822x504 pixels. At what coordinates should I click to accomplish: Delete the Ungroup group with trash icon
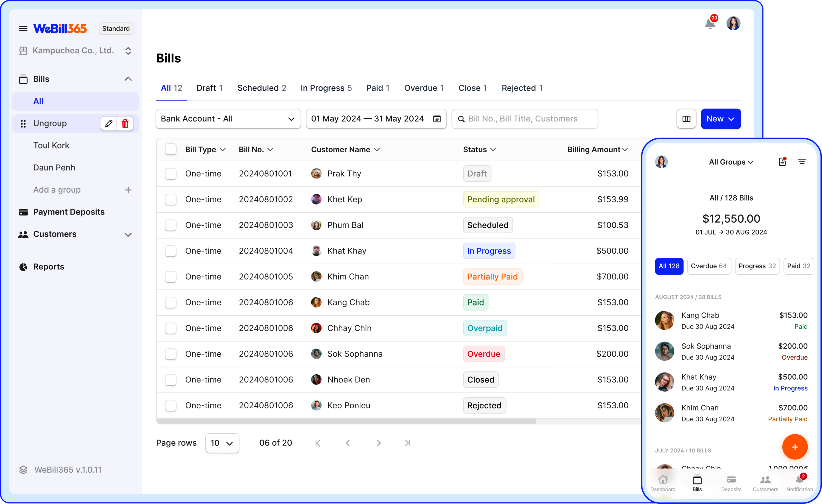[125, 123]
